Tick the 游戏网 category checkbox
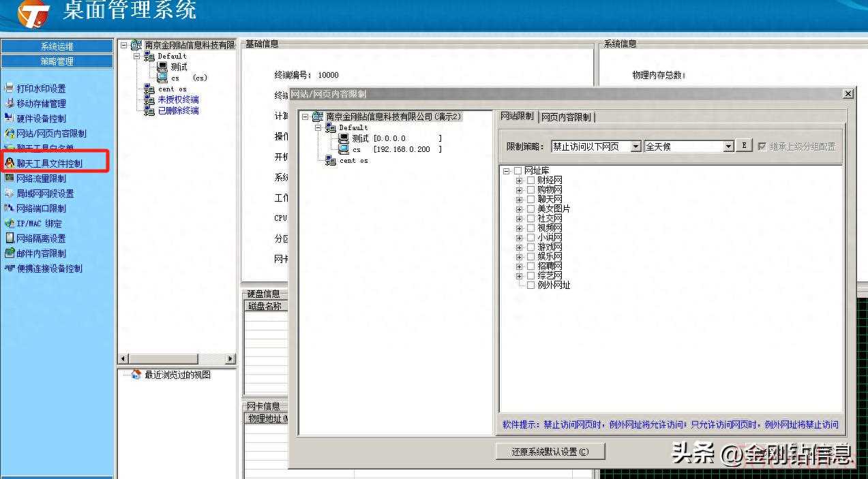868x479 pixels. [x=531, y=247]
